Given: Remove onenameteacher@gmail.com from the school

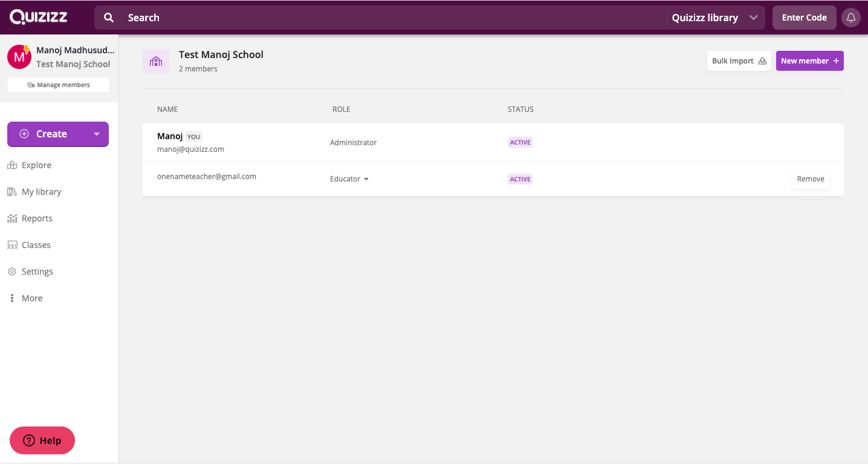Looking at the screenshot, I should pyautogui.click(x=810, y=179).
